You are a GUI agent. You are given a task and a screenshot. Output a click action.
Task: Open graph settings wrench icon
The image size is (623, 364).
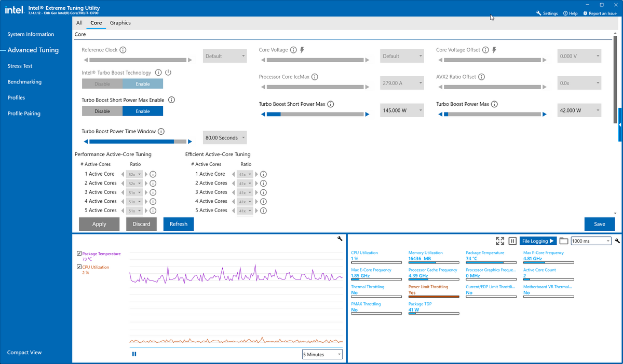[340, 239]
